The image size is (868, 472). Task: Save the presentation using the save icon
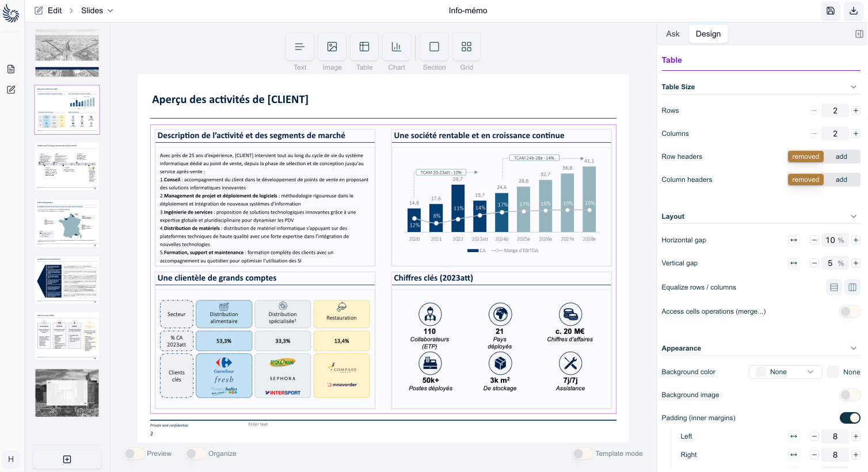point(830,11)
